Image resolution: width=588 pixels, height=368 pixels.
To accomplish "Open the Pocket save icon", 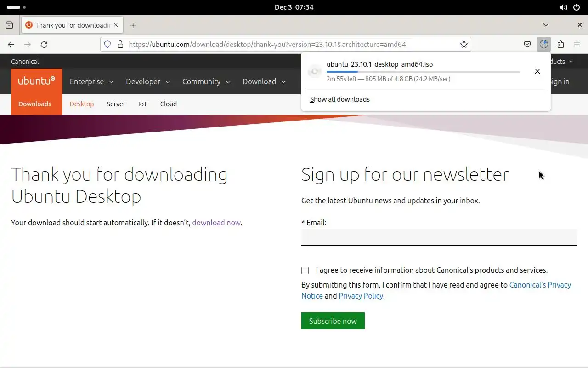I will (x=527, y=45).
